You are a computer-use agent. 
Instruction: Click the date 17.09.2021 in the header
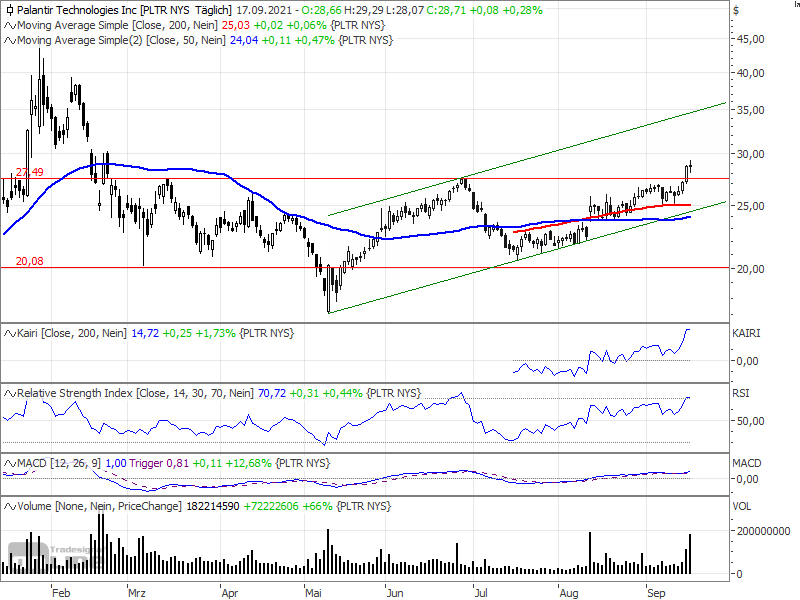pyautogui.click(x=264, y=10)
